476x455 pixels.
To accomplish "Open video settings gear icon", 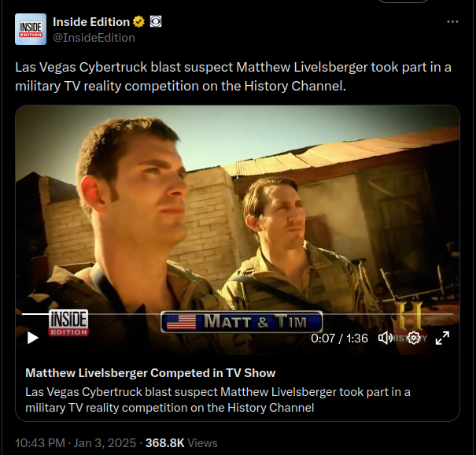I will point(414,338).
